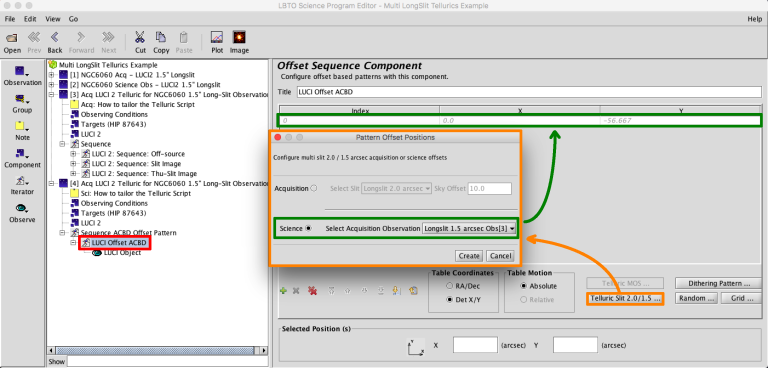Click the Copy toolbar icon
Screen dimensions: 768x368
click(x=161, y=37)
